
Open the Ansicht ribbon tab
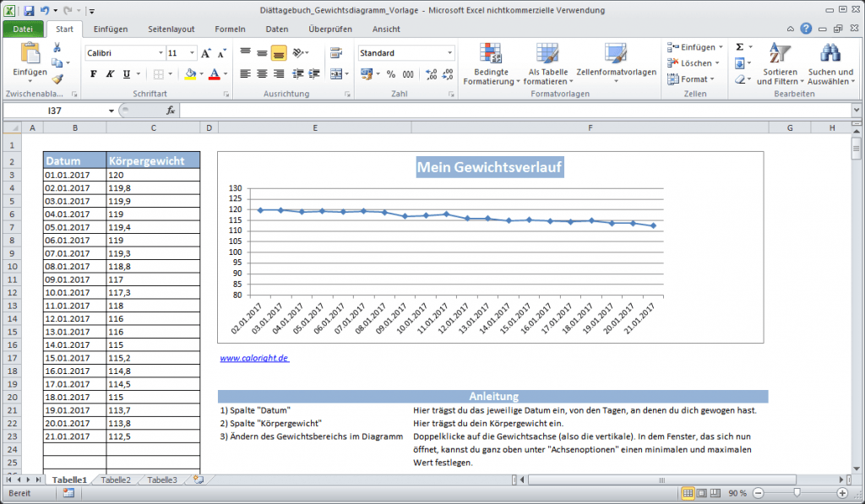[x=386, y=30]
